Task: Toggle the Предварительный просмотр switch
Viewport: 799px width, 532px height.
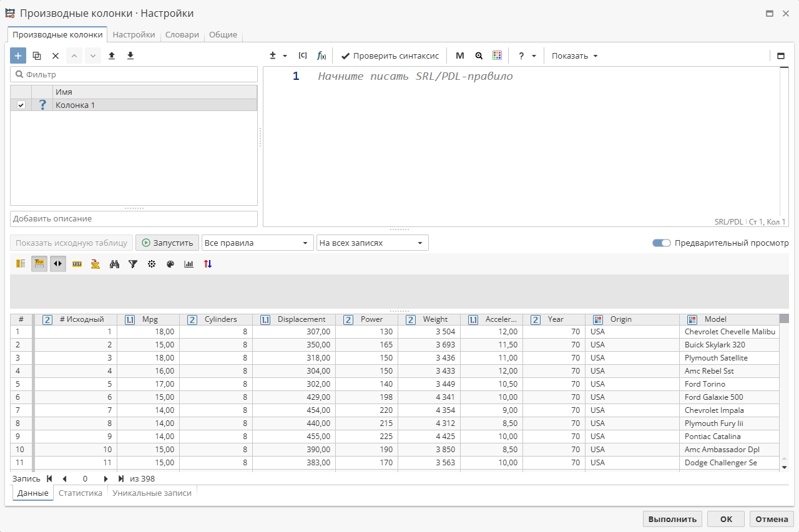Action: point(661,243)
